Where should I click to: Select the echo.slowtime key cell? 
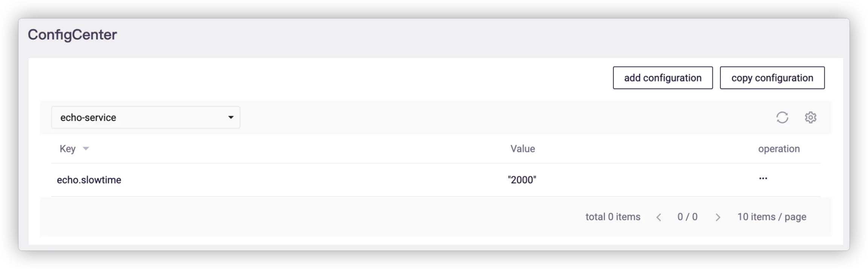coord(89,180)
